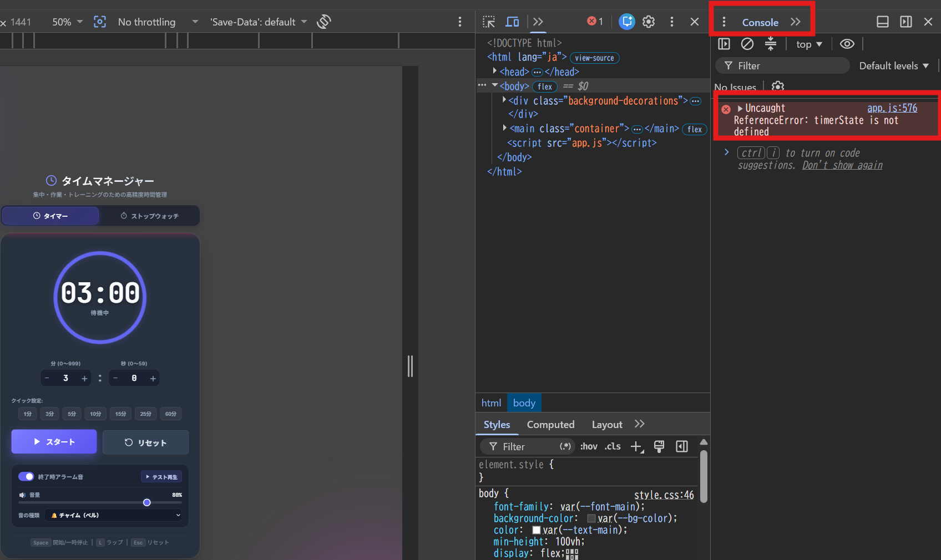This screenshot has height=560, width=941.
Task: Open the AI assistance icon
Action: pos(627,22)
